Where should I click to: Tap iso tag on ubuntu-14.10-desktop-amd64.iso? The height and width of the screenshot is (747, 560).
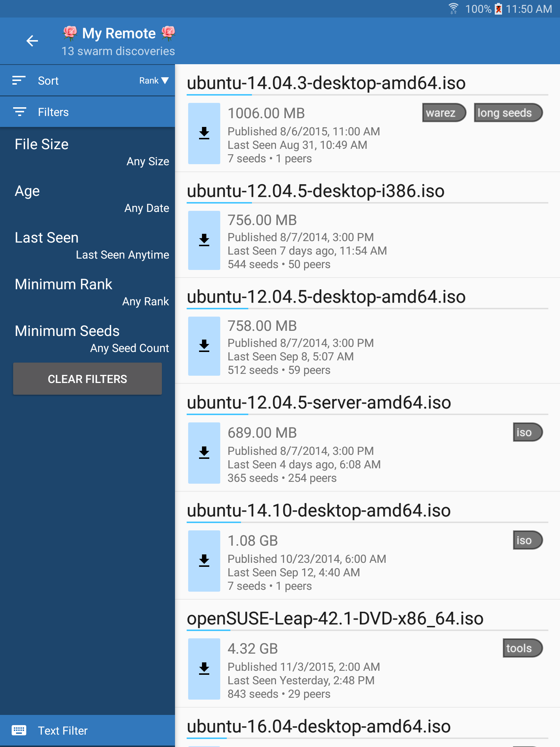pyautogui.click(x=528, y=540)
